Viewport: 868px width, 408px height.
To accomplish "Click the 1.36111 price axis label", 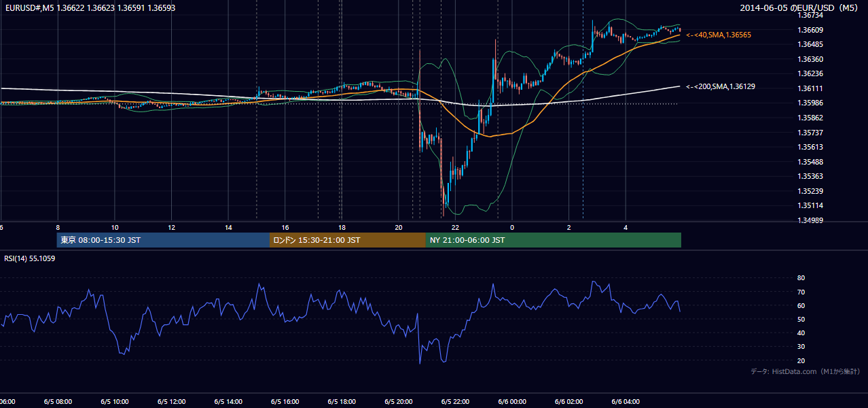I will coord(810,88).
